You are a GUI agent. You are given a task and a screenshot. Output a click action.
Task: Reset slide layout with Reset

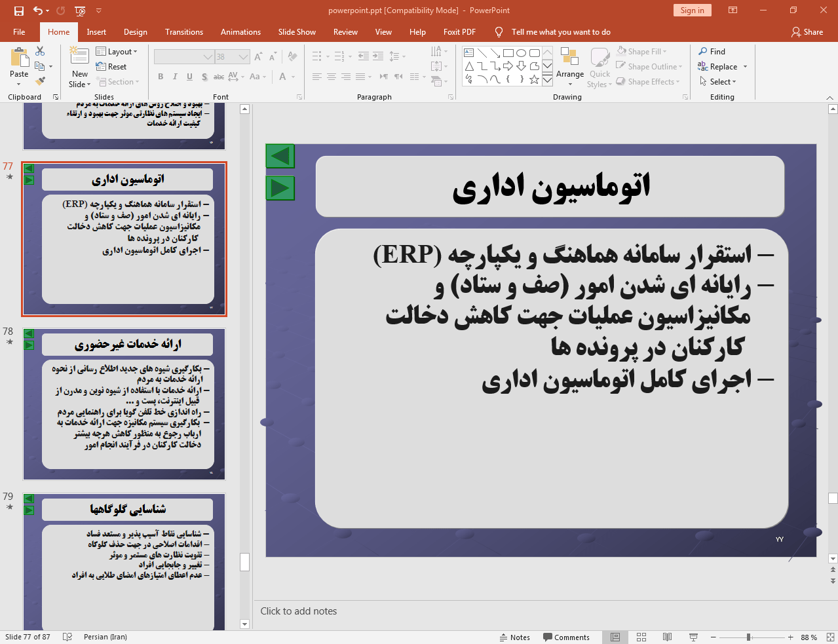click(x=111, y=67)
